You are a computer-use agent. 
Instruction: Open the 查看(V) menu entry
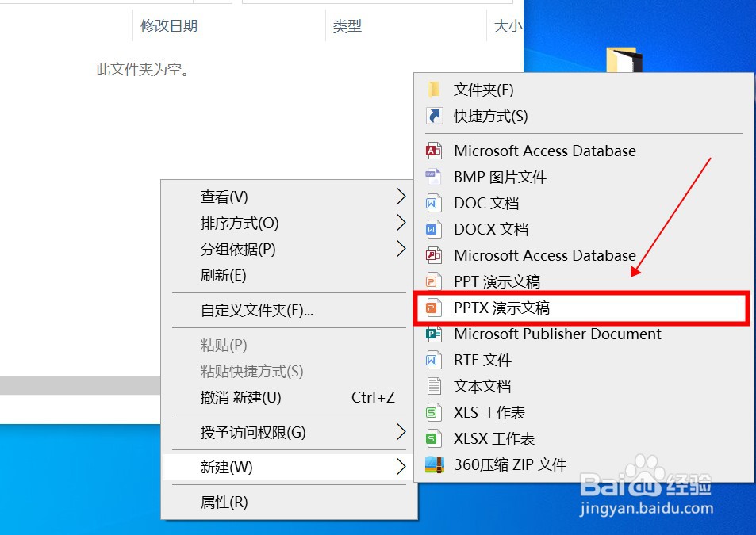(x=288, y=197)
